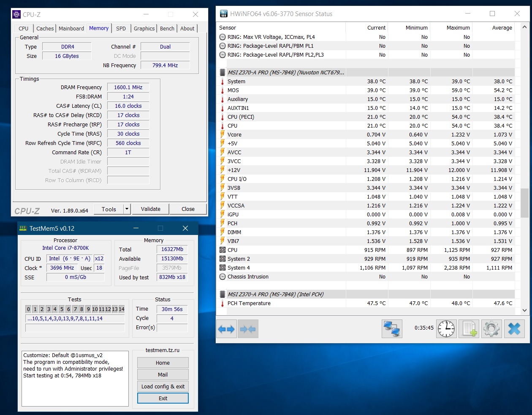Open the Tools dropdown arrow in CPU-Z
Screen dimensions: 532x415
pyautogui.click(x=127, y=209)
